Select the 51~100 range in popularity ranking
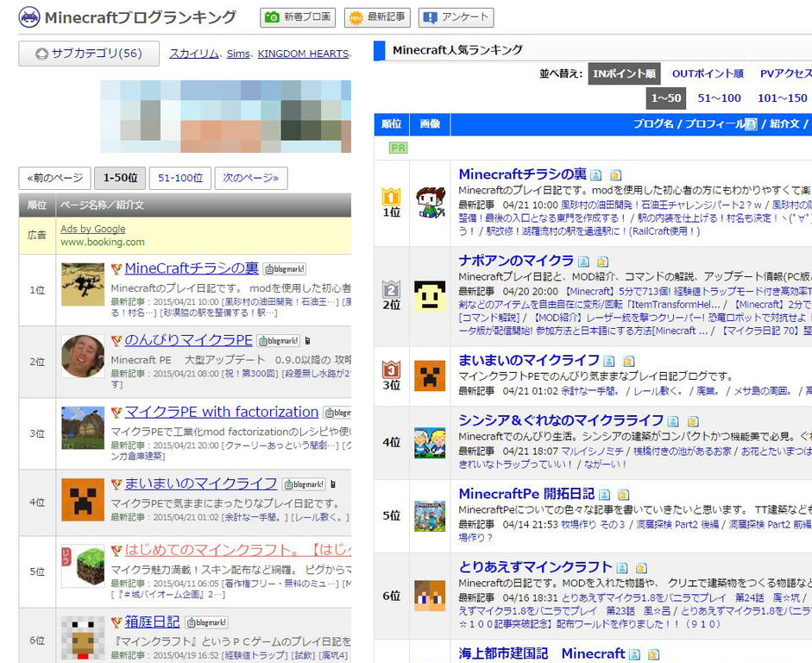Screen dimensions: 812x663 pyautogui.click(x=720, y=98)
